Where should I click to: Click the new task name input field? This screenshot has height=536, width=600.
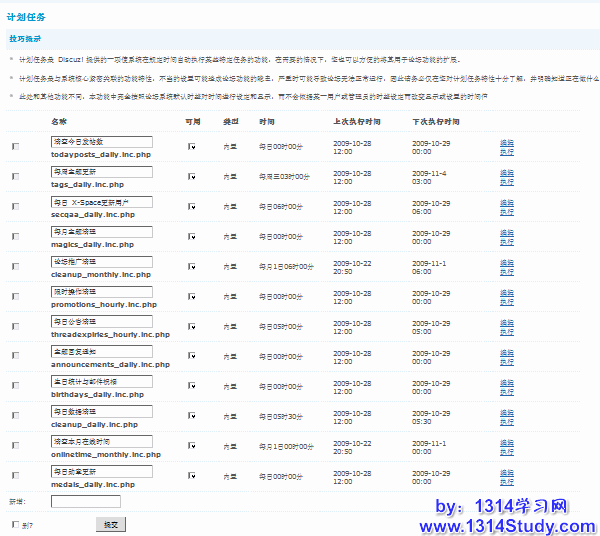pyautogui.click(x=85, y=501)
